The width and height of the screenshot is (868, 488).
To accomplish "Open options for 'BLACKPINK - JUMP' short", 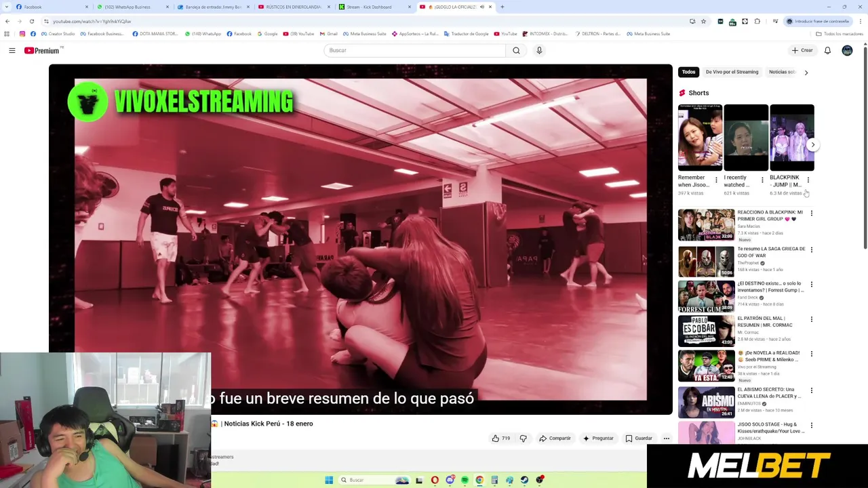I will 808,180.
